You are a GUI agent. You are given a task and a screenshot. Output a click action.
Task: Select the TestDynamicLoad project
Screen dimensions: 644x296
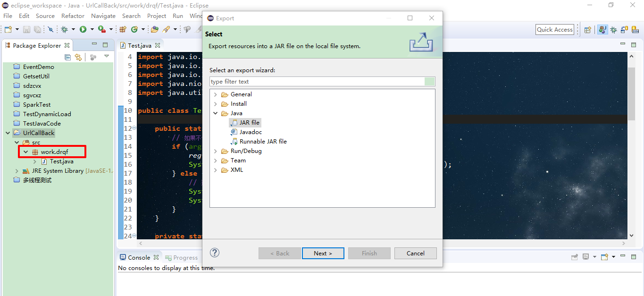point(42,114)
